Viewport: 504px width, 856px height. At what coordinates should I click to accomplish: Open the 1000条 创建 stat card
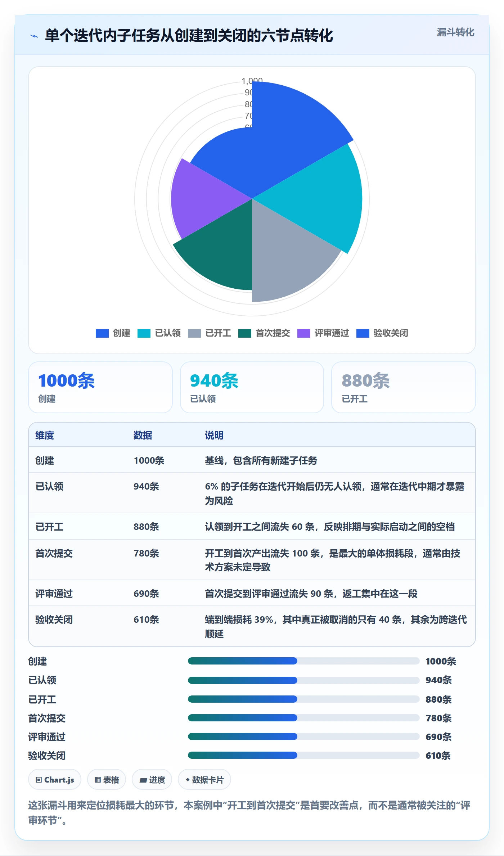(x=100, y=387)
